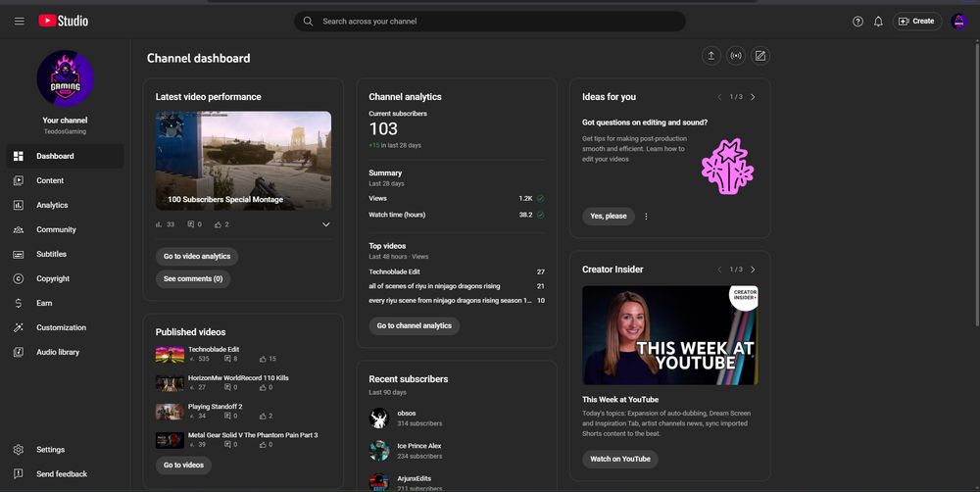980x492 pixels.
Task: Go to next Ideas for you card
Action: point(753,97)
